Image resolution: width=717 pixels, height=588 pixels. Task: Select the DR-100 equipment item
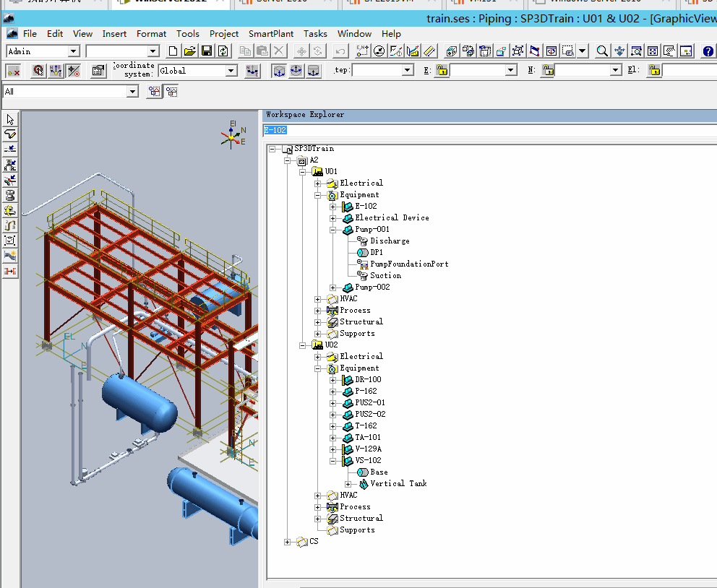pos(368,380)
